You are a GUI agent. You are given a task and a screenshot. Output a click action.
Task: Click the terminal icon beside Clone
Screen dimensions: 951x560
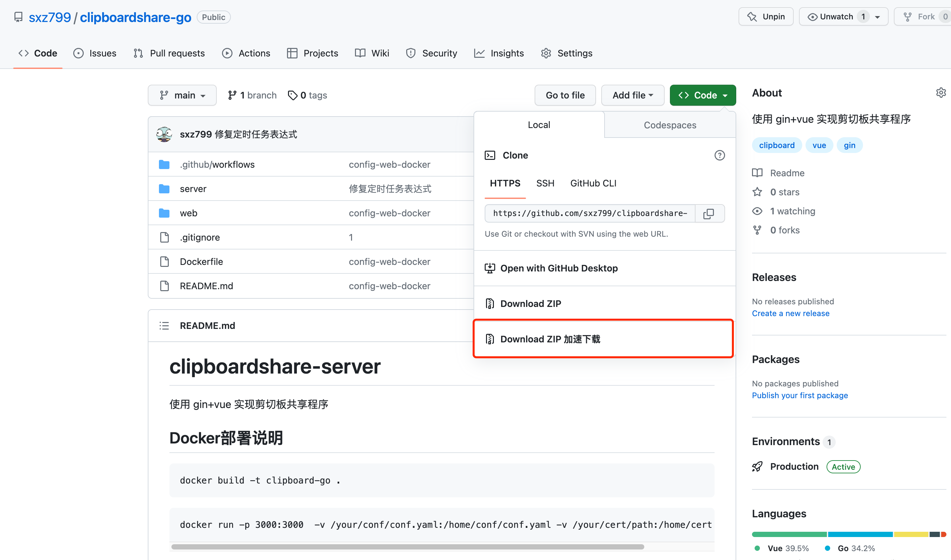point(490,155)
